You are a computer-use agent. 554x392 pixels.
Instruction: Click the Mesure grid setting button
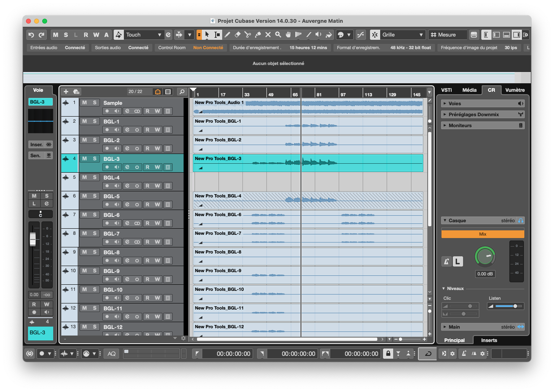tap(447, 35)
